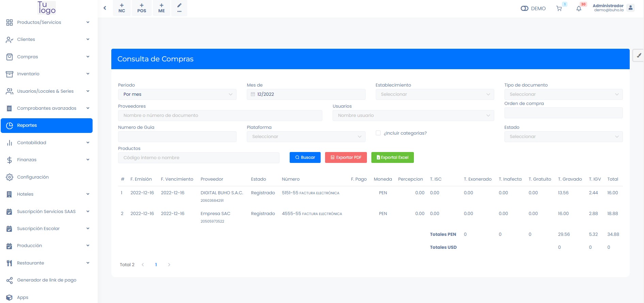Expand the Estado select box
This screenshot has width=644, height=303.
[563, 137]
